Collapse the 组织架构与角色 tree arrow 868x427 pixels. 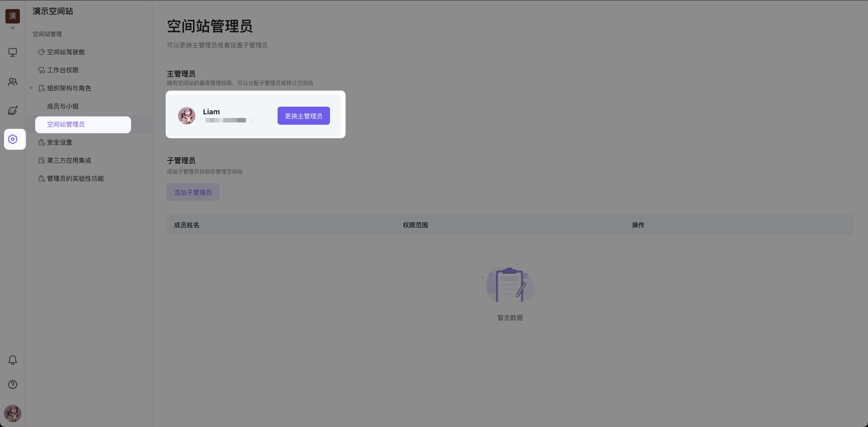(31, 88)
